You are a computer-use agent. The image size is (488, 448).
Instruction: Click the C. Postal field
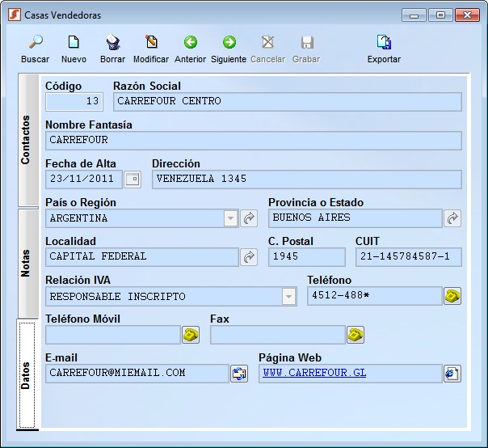pos(307,257)
